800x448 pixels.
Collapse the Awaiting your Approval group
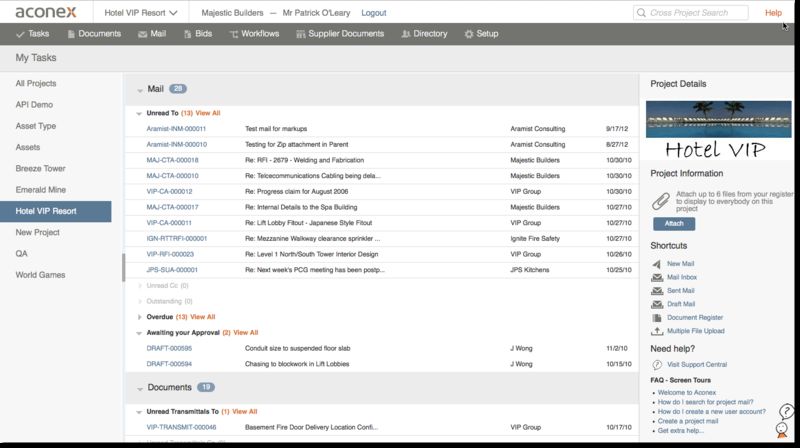click(x=139, y=333)
